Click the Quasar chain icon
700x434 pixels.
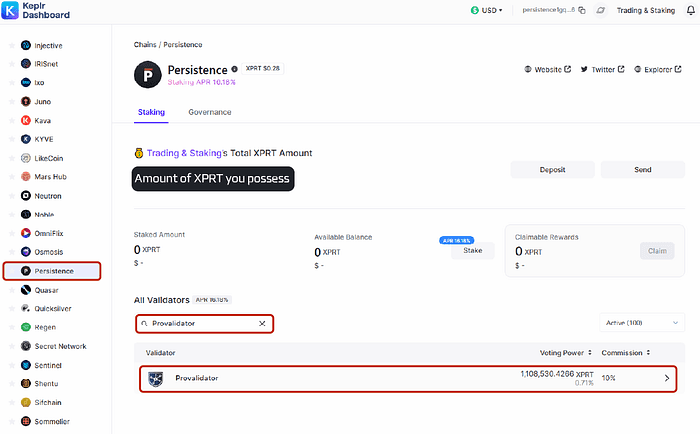click(x=26, y=290)
